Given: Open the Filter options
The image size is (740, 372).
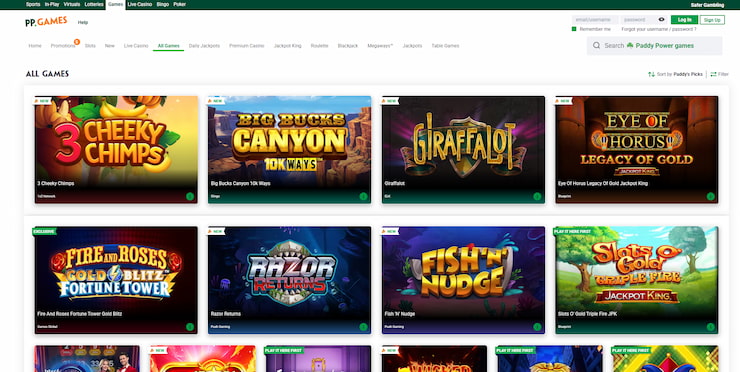Looking at the screenshot, I should pos(720,74).
